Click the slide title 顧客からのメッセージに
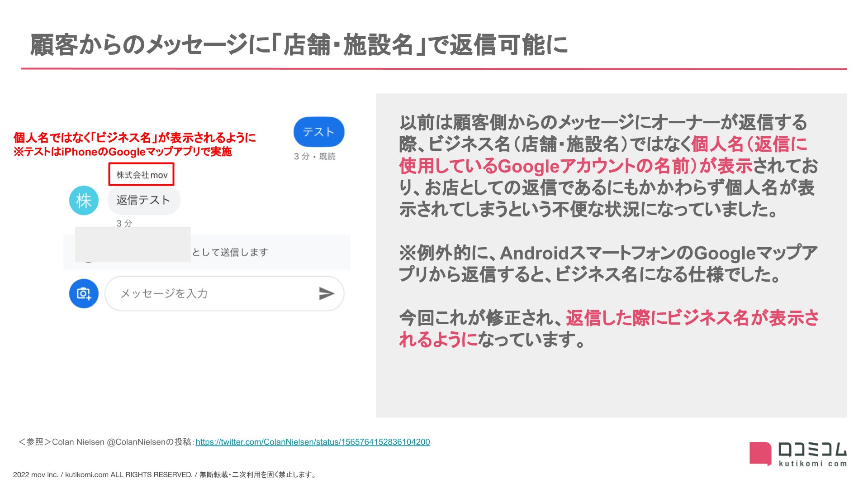 299,45
